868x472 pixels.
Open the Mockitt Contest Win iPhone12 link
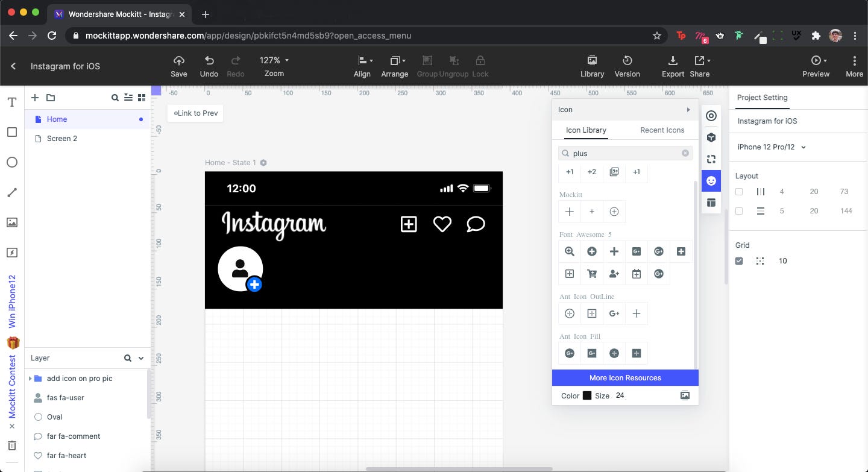click(12, 346)
